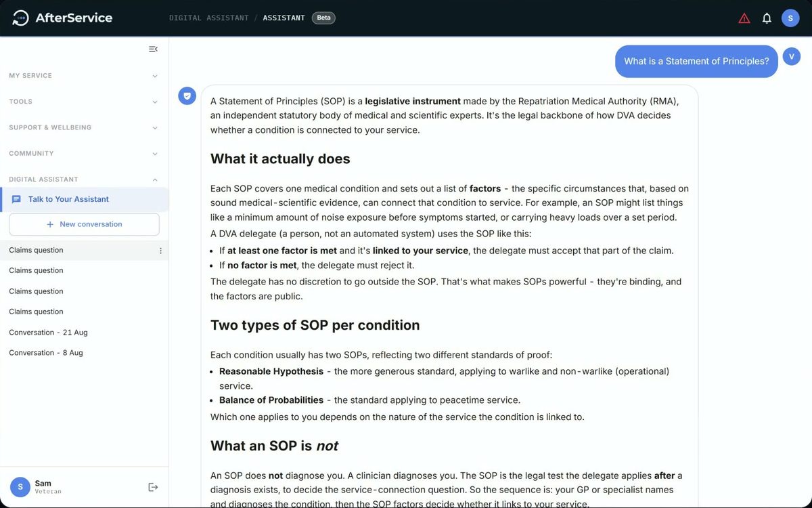Click the Assistant breadcrumb item
Viewport: 812px width, 508px height.
pyautogui.click(x=284, y=18)
